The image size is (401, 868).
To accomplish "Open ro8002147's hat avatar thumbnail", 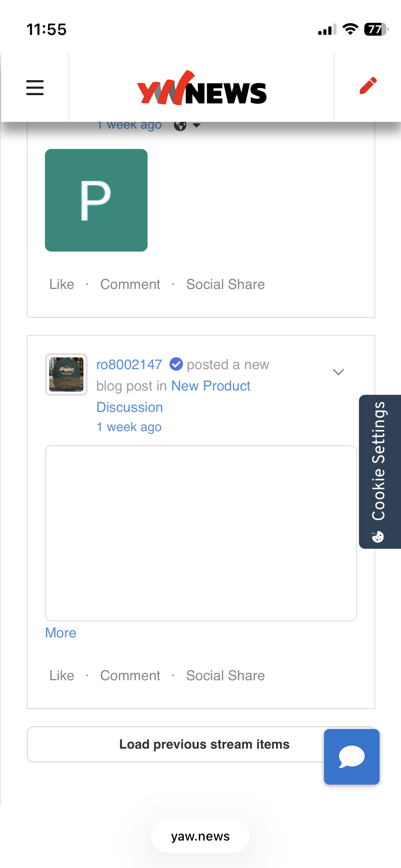I will pos(66,374).
